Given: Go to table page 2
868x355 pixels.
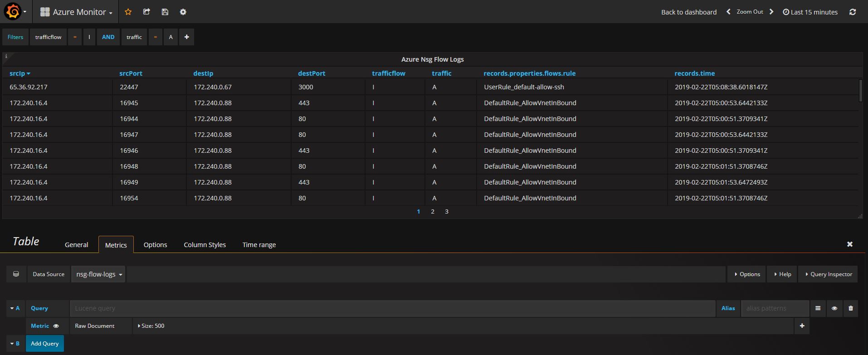Looking at the screenshot, I should (x=433, y=212).
